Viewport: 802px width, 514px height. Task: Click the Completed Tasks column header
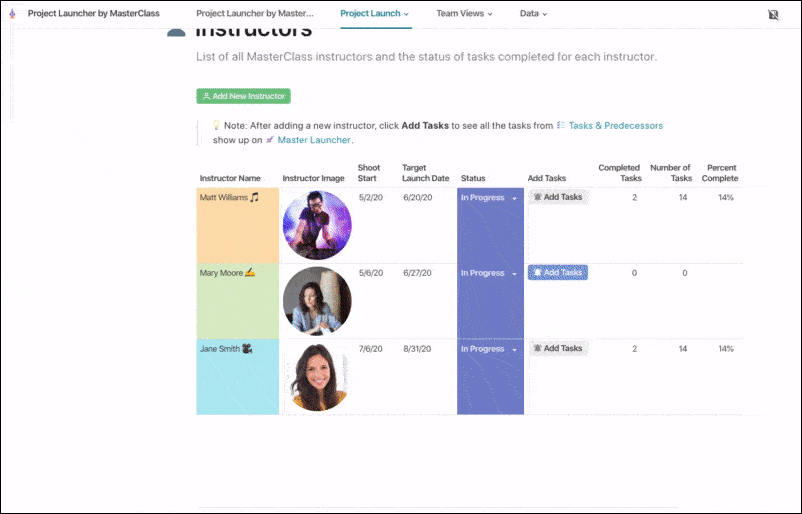619,173
